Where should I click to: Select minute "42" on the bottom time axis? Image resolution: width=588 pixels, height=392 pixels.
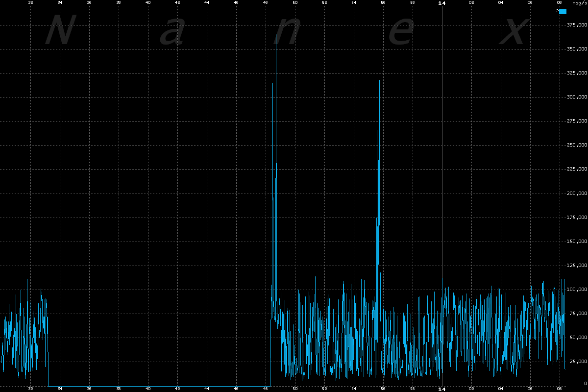pos(177,389)
